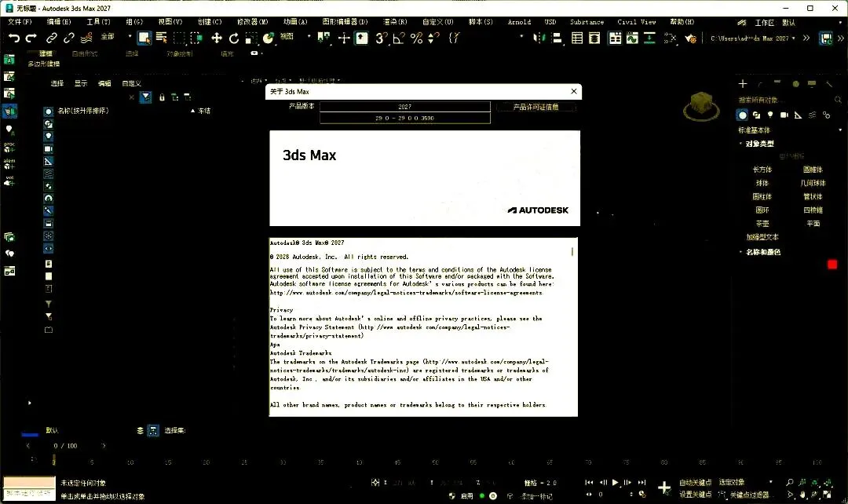This screenshot has height=504, width=848.
Task: Toggle 3D Snaps button
Action: click(382, 38)
